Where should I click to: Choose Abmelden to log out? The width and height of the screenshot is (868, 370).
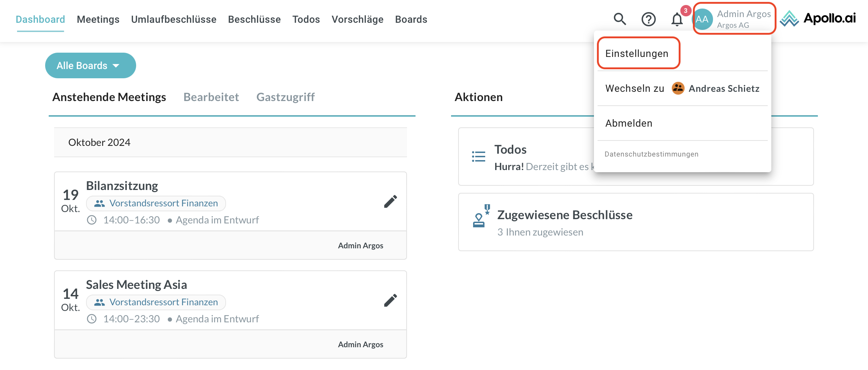(629, 123)
